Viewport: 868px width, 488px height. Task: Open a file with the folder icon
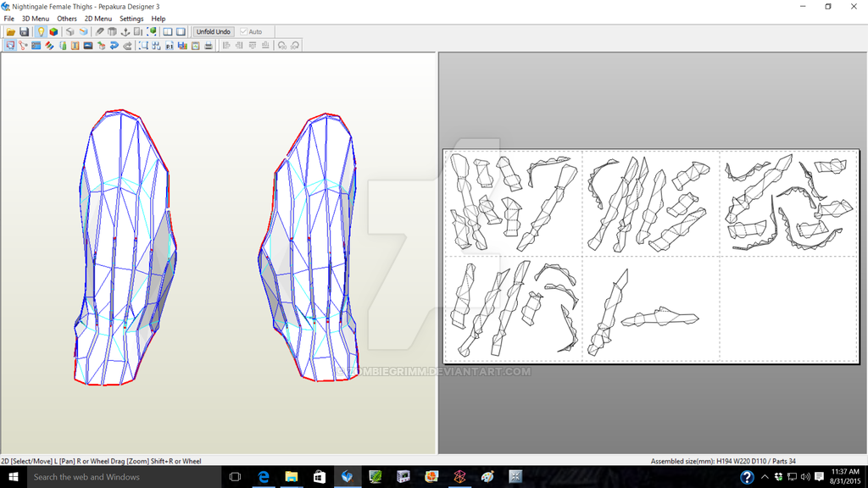[x=10, y=32]
